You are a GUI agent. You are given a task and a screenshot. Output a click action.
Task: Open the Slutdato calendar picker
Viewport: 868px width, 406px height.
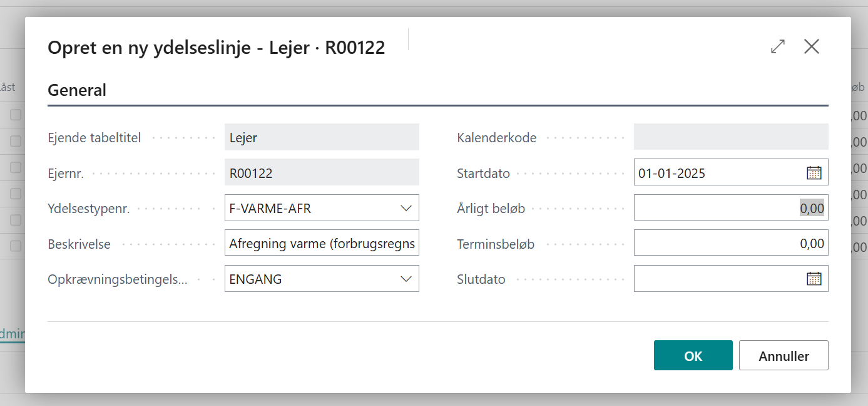pyautogui.click(x=814, y=279)
